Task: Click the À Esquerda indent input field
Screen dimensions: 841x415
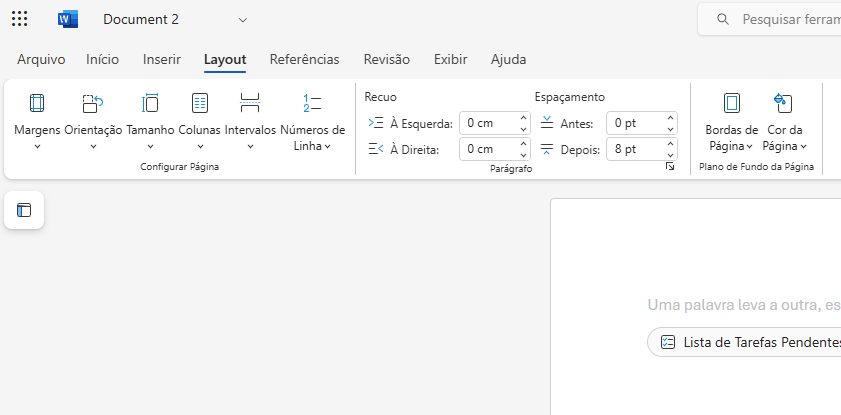Action: point(487,123)
